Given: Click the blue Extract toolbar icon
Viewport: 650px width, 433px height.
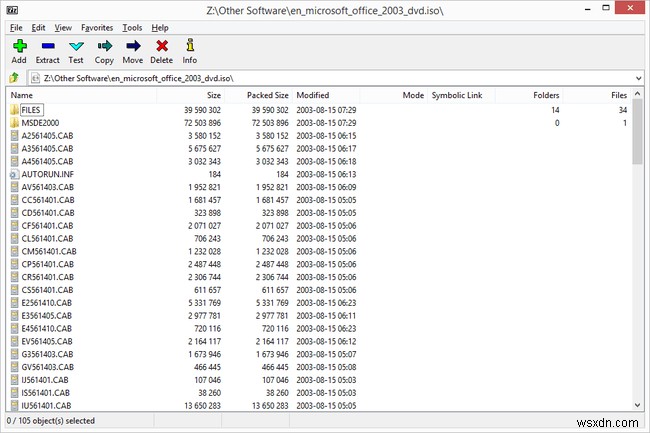Looking at the screenshot, I should pyautogui.click(x=48, y=46).
